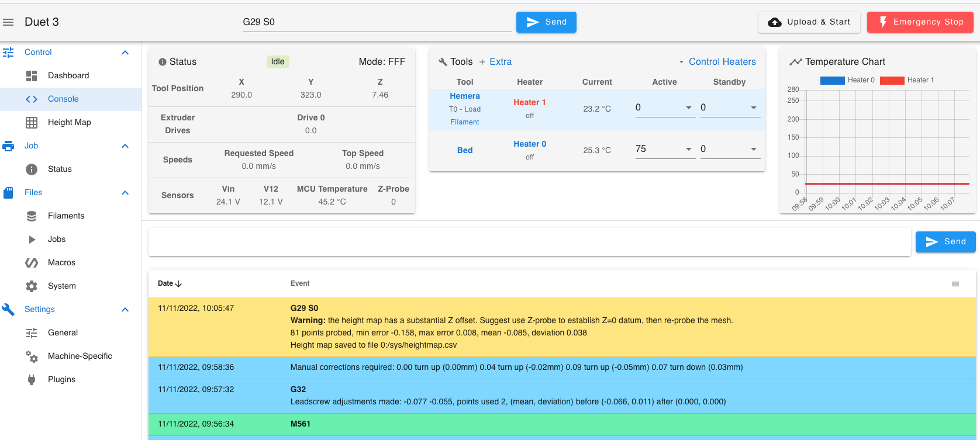Toggle Heater 1 red legend swatch
This screenshot has width=980, height=440.
pyautogui.click(x=892, y=81)
